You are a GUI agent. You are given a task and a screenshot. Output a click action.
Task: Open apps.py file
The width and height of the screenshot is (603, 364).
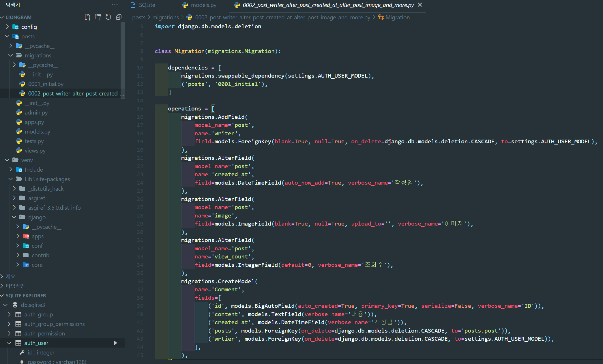[x=34, y=122]
